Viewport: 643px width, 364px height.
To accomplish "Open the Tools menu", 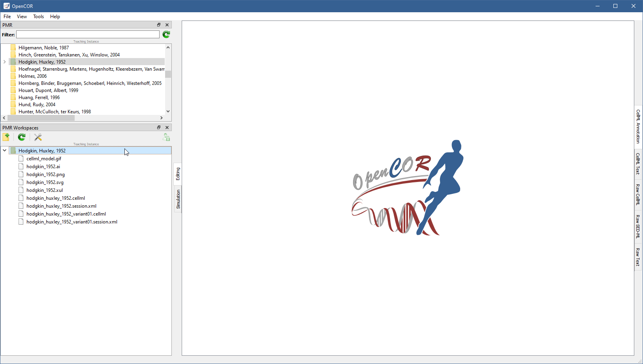I will pyautogui.click(x=38, y=17).
